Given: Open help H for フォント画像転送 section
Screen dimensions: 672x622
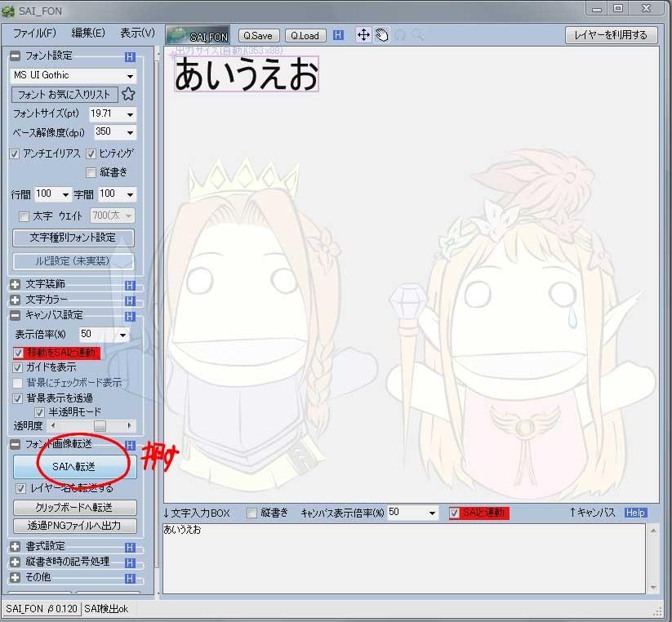Looking at the screenshot, I should click(x=130, y=445).
